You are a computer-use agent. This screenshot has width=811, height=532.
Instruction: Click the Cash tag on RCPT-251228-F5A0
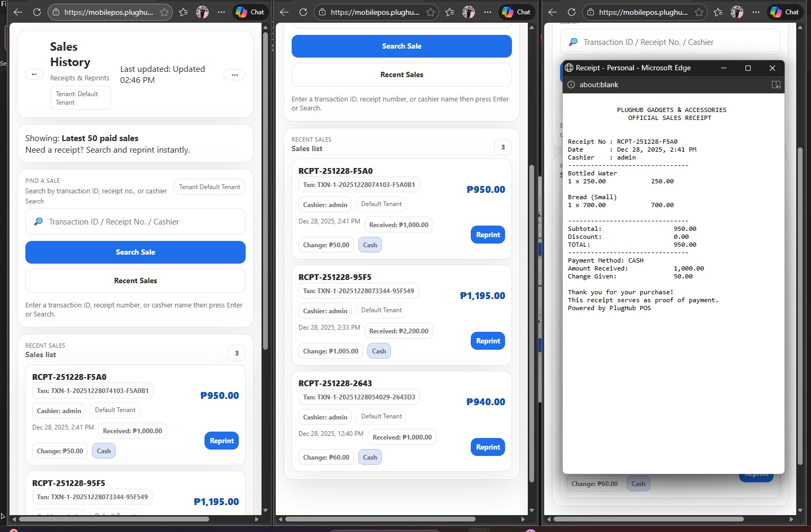coord(104,451)
